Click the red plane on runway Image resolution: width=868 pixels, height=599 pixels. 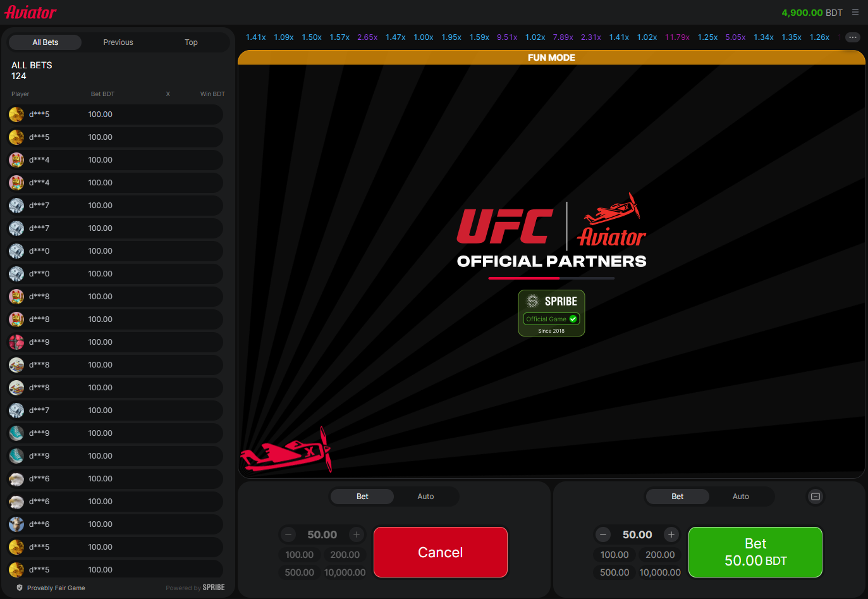[x=286, y=450]
